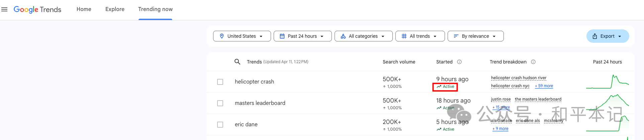The width and height of the screenshot is (644, 140).
Task: Open the hamburger main menu
Action: click(4, 9)
